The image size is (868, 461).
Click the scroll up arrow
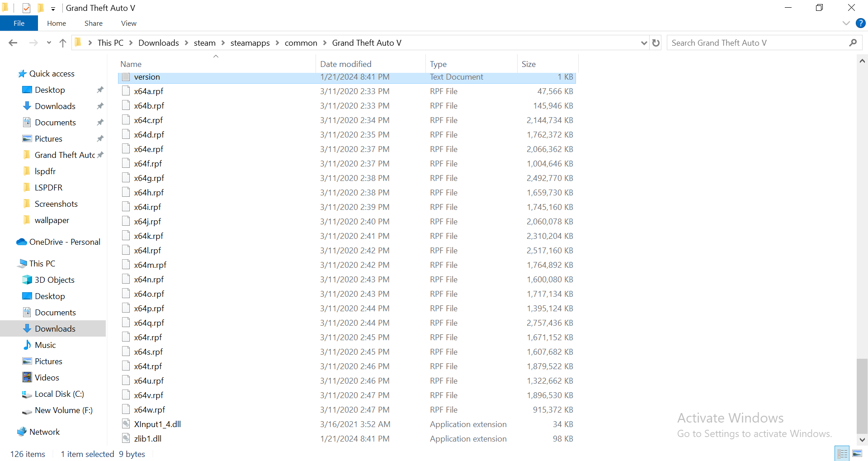(x=862, y=61)
